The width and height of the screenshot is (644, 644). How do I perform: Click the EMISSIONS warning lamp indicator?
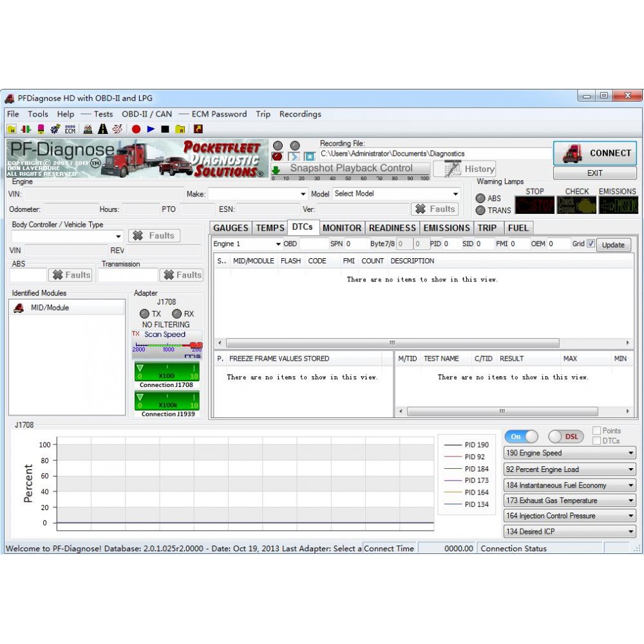[618, 205]
